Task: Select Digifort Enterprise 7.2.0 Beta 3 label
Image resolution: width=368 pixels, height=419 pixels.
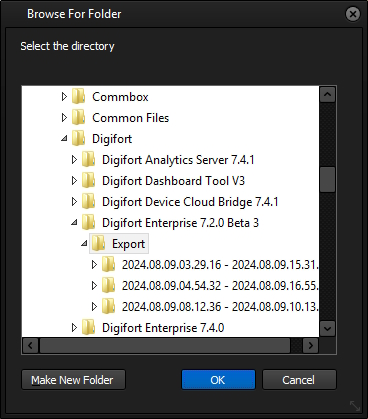Action: pos(180,223)
